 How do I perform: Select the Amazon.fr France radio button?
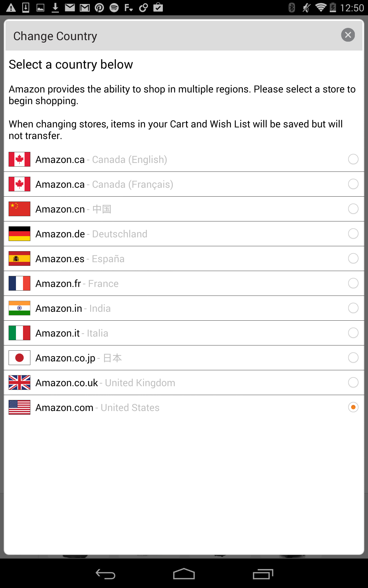click(353, 283)
